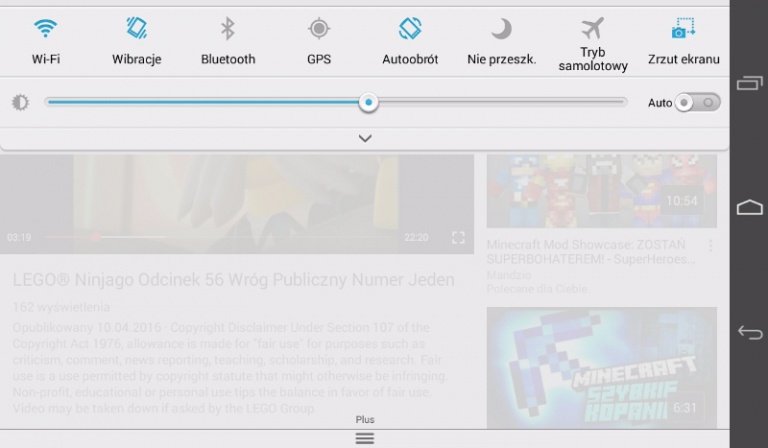This screenshot has width=768, height=448.
Task: Enable Bluetooth from quick settings
Action: point(228,29)
